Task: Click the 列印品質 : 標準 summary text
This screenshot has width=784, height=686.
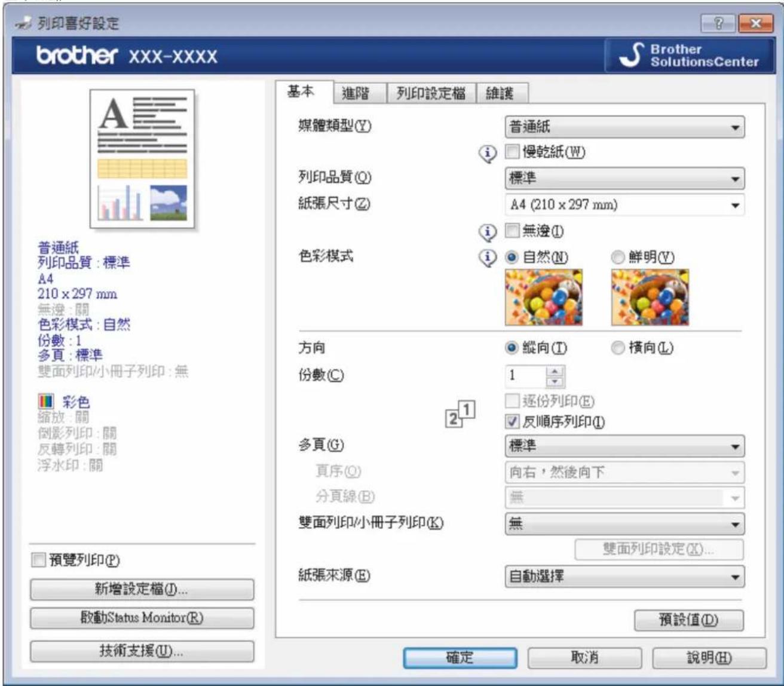Action: (x=84, y=262)
